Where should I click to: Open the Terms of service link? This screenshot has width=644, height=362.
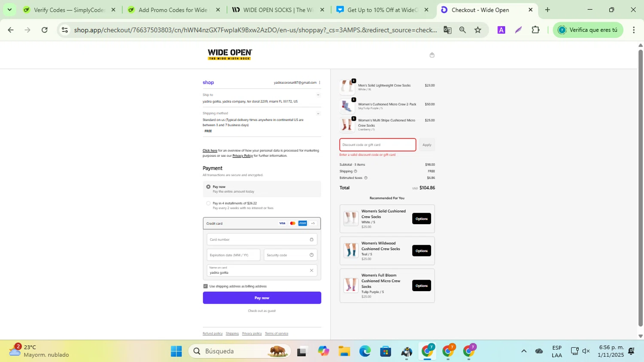pyautogui.click(x=276, y=334)
